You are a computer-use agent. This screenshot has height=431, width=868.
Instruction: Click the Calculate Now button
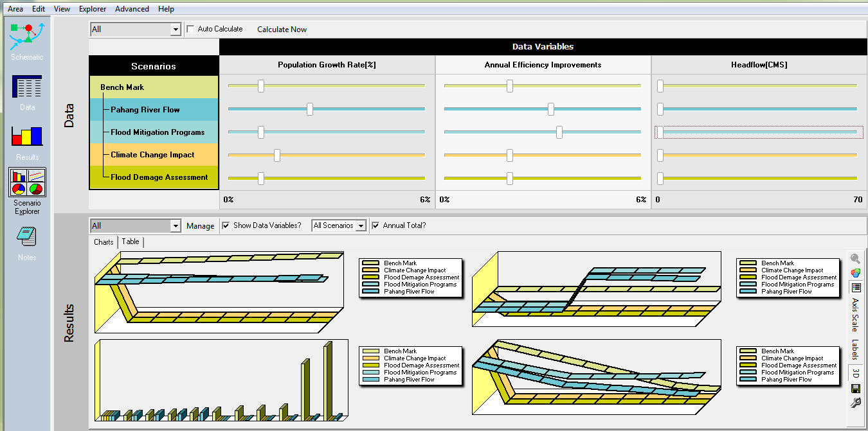(282, 30)
